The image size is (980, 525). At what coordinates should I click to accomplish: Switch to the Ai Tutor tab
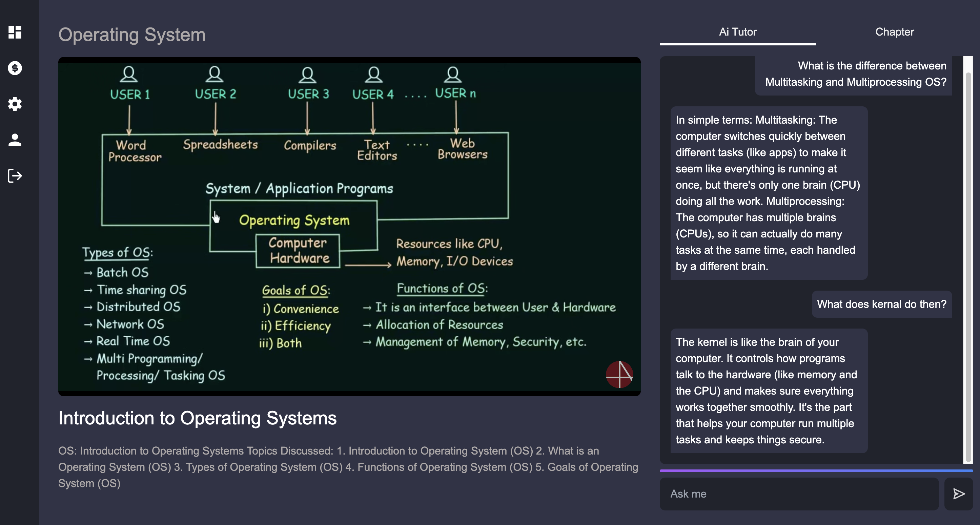coord(737,32)
